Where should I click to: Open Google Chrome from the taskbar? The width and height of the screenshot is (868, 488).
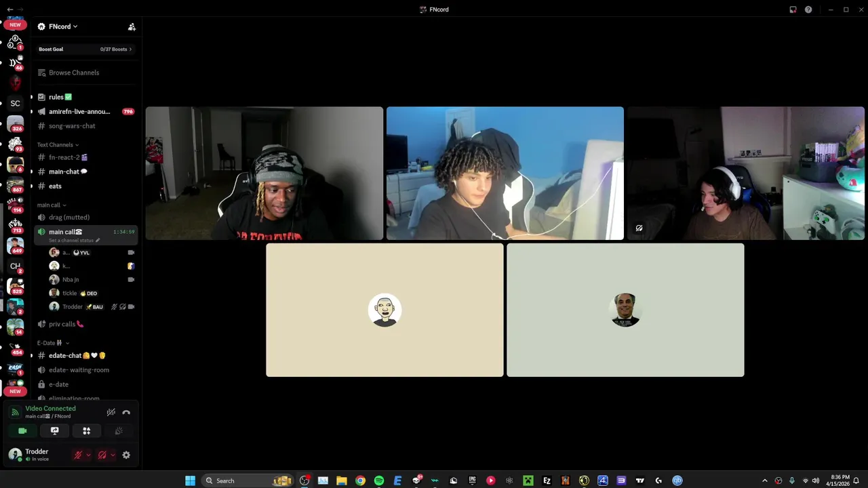coord(360,481)
